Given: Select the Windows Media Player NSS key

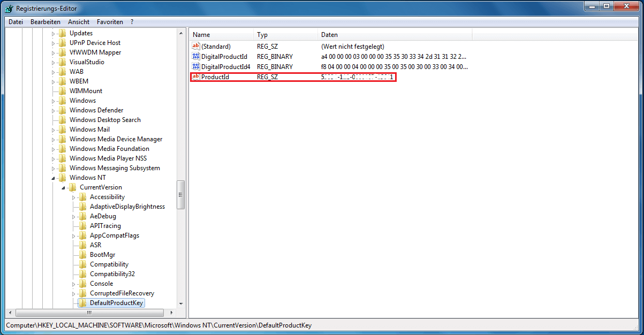Looking at the screenshot, I should click(x=108, y=158).
